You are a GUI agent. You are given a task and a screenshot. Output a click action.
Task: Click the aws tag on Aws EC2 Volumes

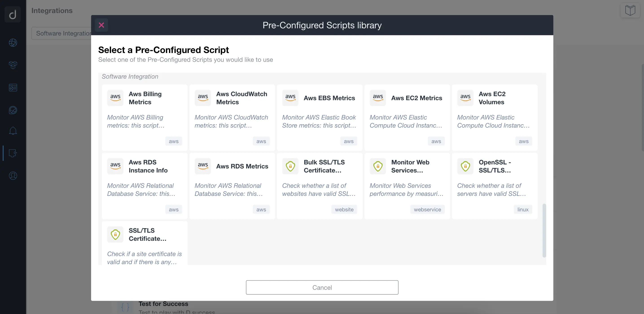point(524,141)
